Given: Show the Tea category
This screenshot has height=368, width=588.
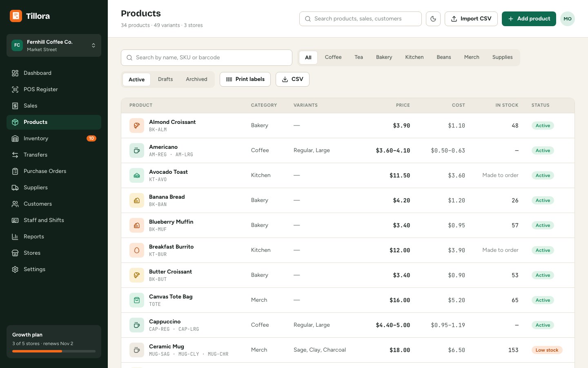Looking at the screenshot, I should pyautogui.click(x=359, y=57).
